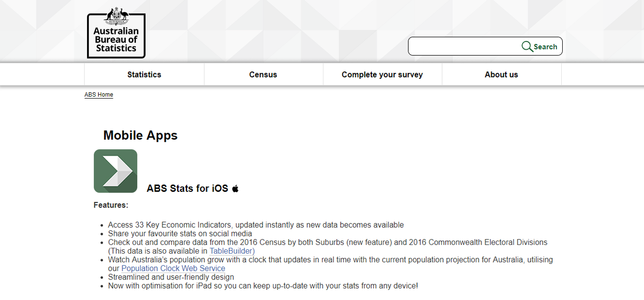The height and width of the screenshot is (300, 644).
Task: Click 'Streamlined and user-friendly design' bullet
Action: (171, 277)
